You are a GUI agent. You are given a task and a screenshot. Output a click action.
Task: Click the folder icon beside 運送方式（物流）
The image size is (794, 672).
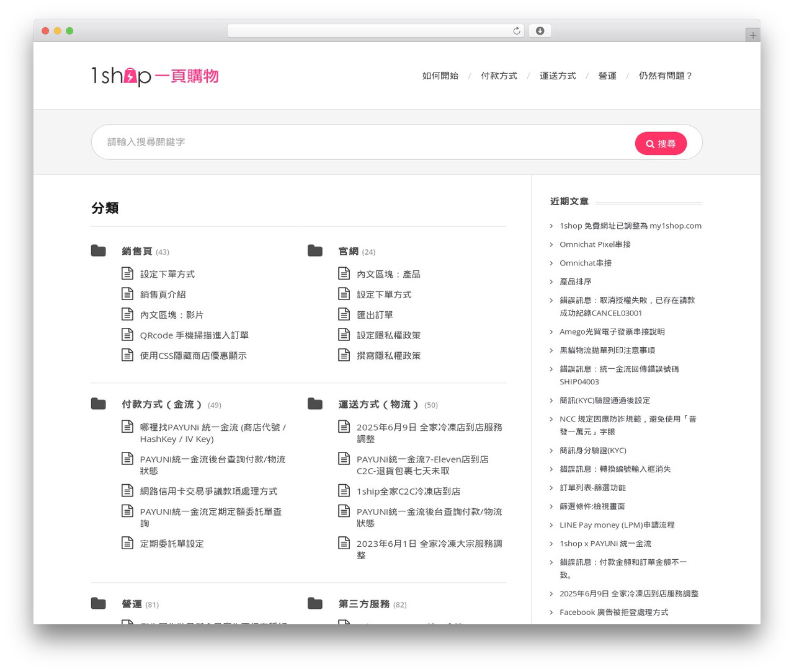(315, 404)
